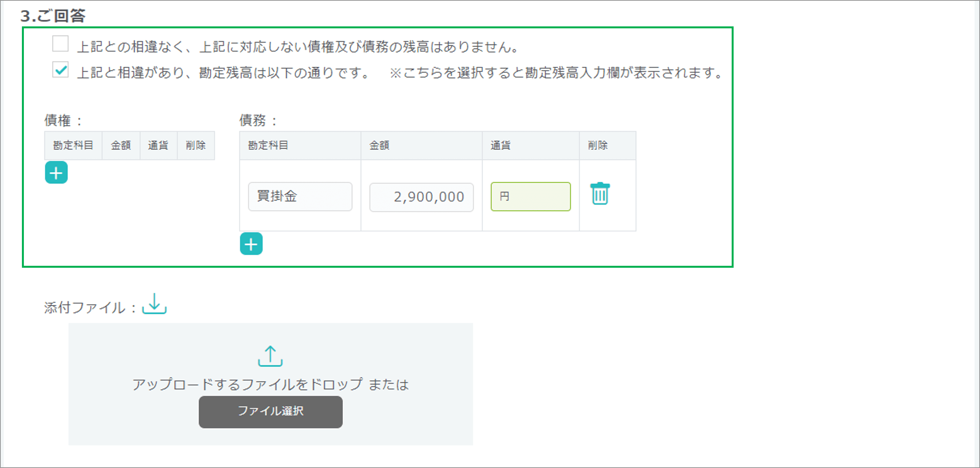Click the 通貨 header in the 債務 table

[x=501, y=145]
